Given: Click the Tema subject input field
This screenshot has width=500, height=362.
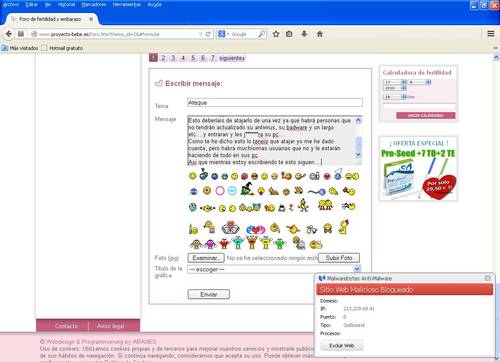Looking at the screenshot, I should [x=275, y=103].
